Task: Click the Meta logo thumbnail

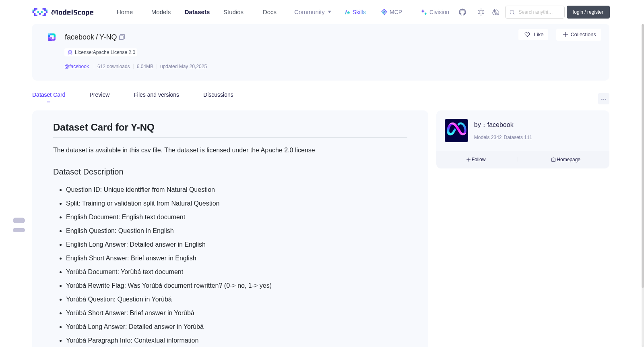Action: [x=456, y=131]
